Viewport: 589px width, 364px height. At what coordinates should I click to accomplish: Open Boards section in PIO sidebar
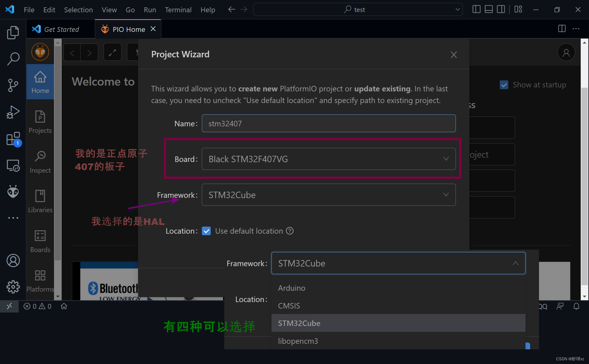click(40, 241)
